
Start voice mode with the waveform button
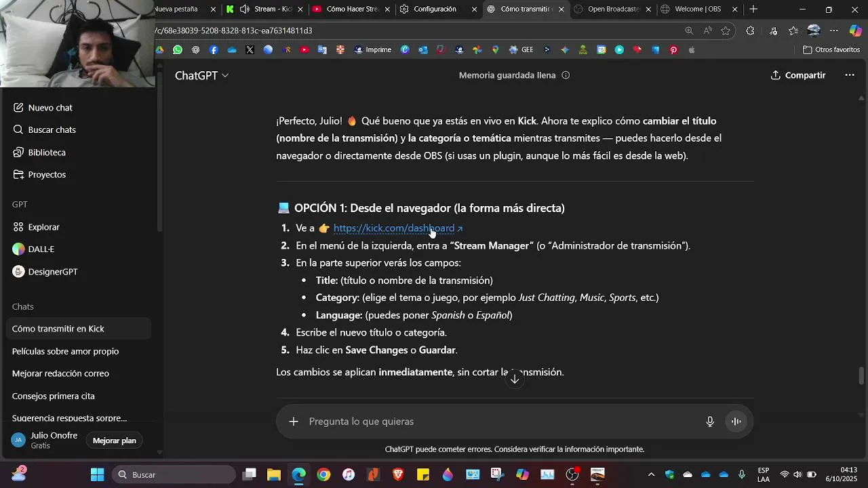(x=736, y=422)
